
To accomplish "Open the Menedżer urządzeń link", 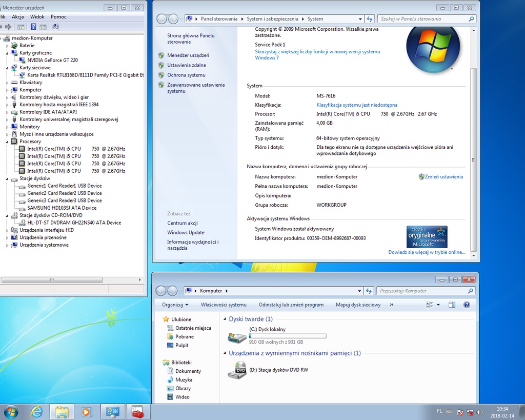I will click(188, 55).
